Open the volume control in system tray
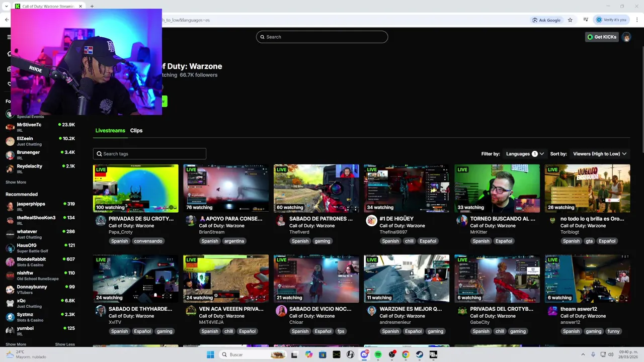This screenshot has height=362, width=644. coord(611,354)
